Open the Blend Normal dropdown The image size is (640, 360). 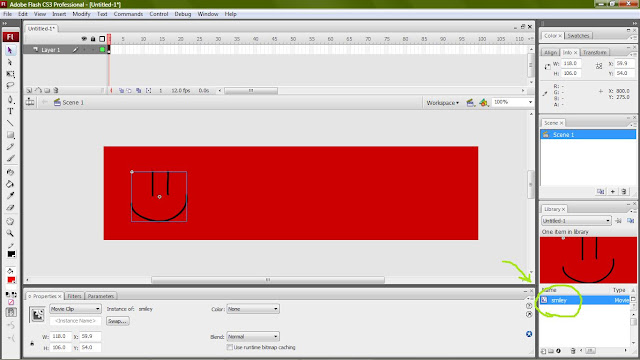[x=253, y=337]
